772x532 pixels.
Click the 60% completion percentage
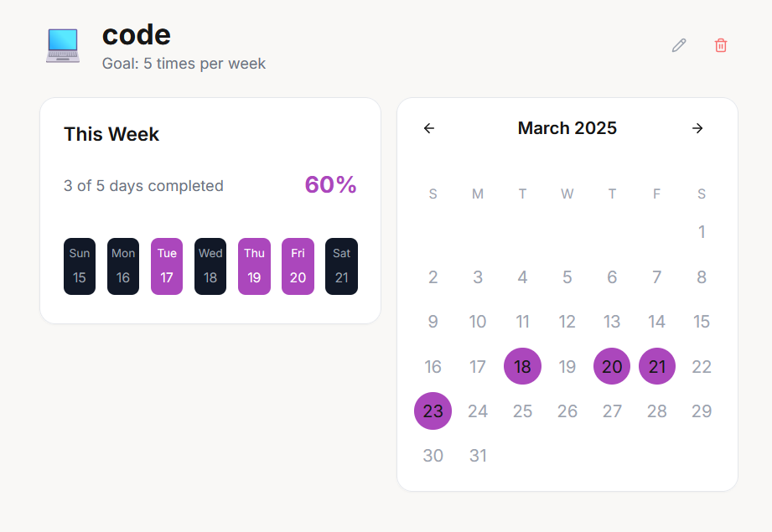click(330, 185)
